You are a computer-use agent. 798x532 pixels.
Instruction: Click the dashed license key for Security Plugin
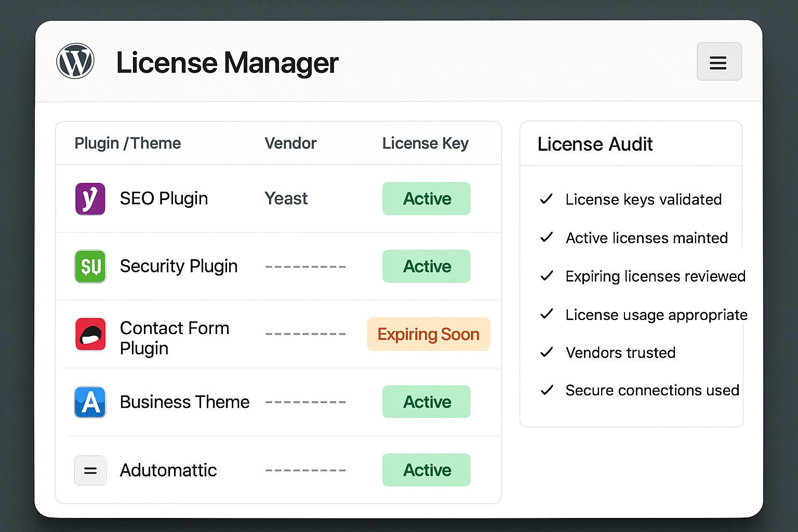point(305,267)
